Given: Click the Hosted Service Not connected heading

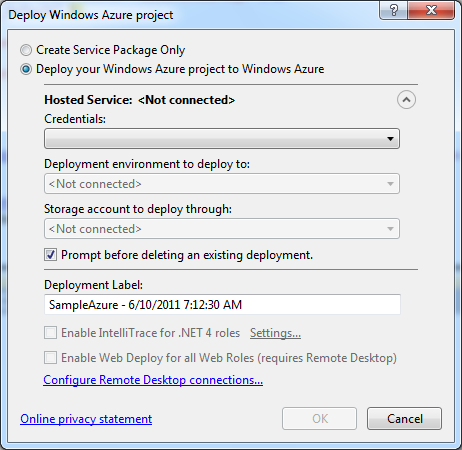Looking at the screenshot, I should (x=140, y=100).
